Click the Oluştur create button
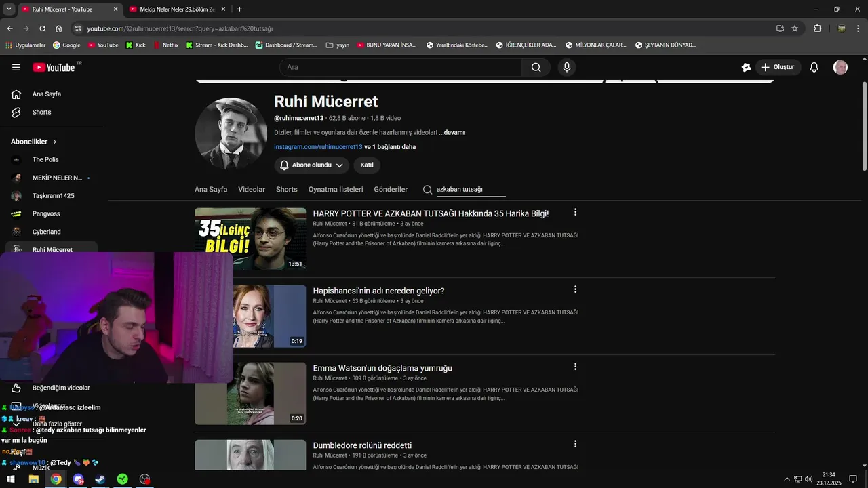 (778, 67)
